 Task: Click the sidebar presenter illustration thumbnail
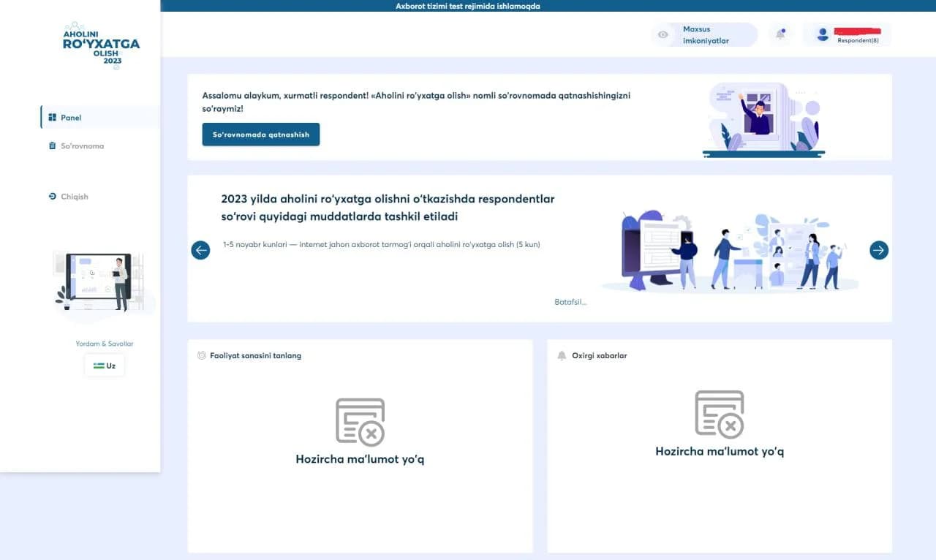coord(100,281)
